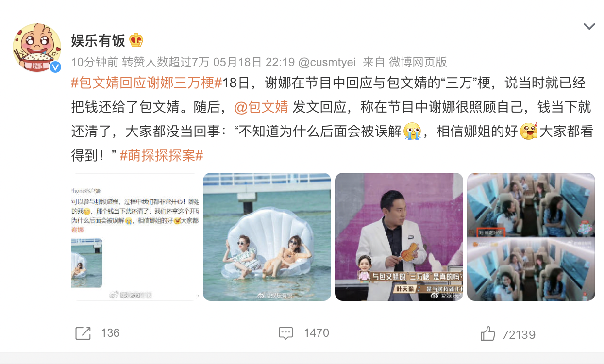This screenshot has height=364, width=604.
Task: Open the post options chevron menu
Action: coord(589,27)
